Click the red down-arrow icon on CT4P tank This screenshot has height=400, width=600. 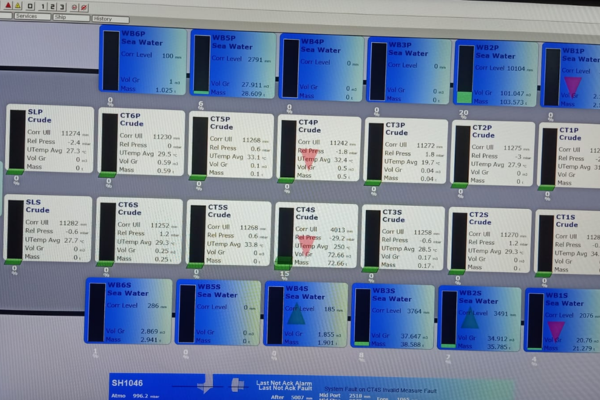(x=309, y=161)
